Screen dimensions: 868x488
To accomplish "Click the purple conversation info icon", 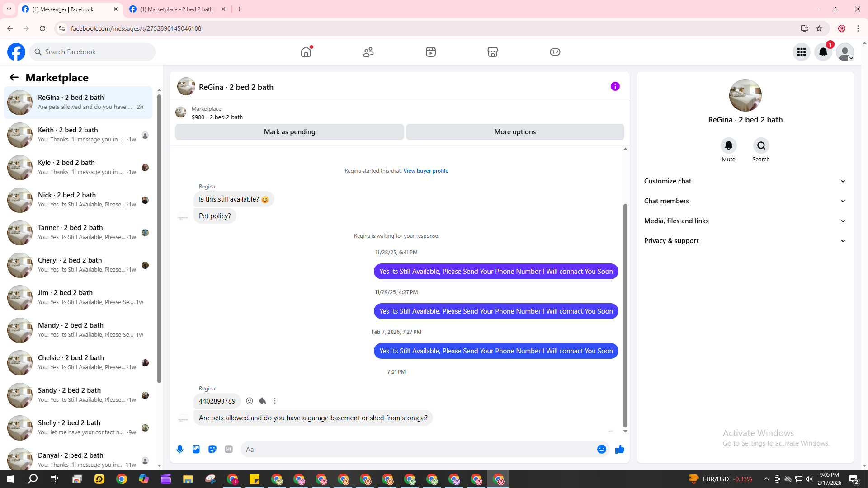I will (x=615, y=86).
